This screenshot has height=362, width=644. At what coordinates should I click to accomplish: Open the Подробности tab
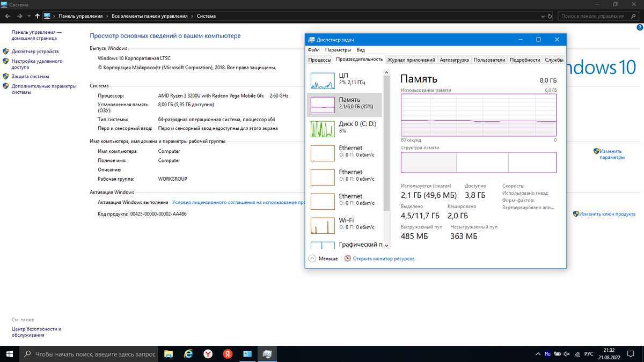tap(525, 60)
